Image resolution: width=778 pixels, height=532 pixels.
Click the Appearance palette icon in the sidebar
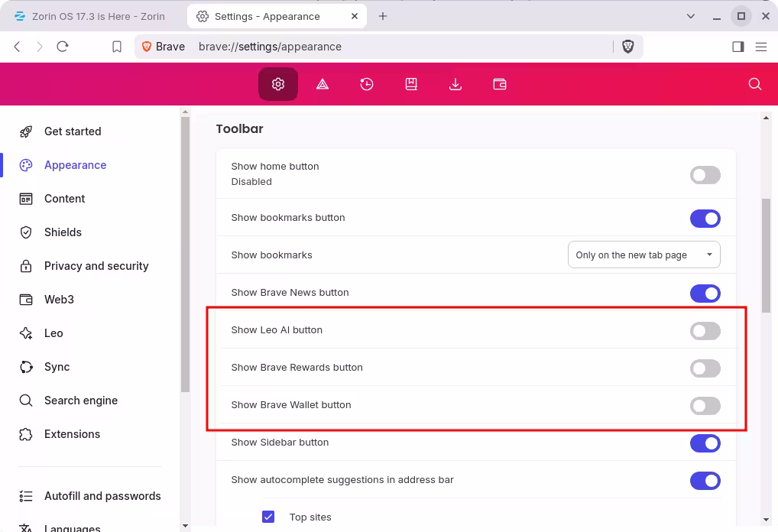coord(26,165)
